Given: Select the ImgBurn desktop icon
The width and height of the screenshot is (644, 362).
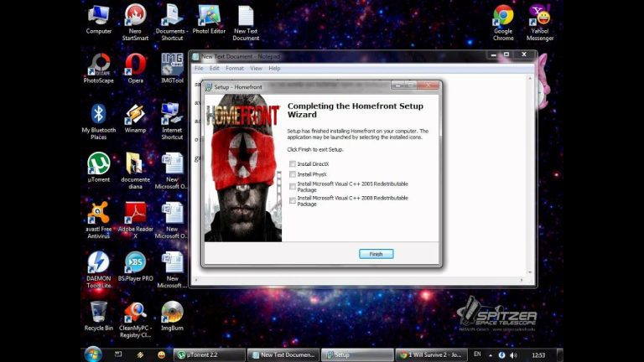Looking at the screenshot, I should [x=172, y=316].
